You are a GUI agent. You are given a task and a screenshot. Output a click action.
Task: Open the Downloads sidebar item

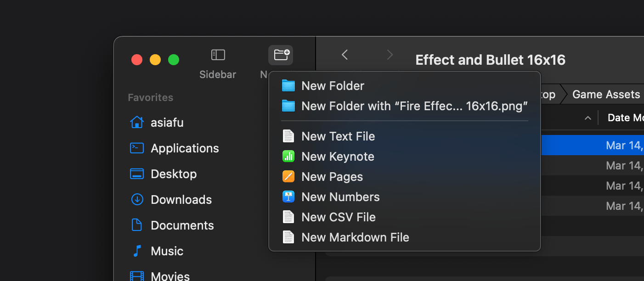click(181, 200)
